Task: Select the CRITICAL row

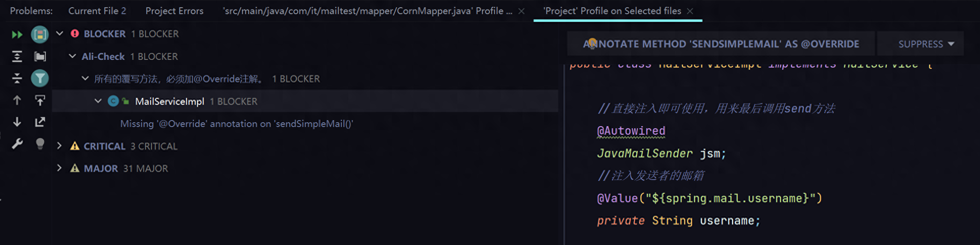Action: 305,146
